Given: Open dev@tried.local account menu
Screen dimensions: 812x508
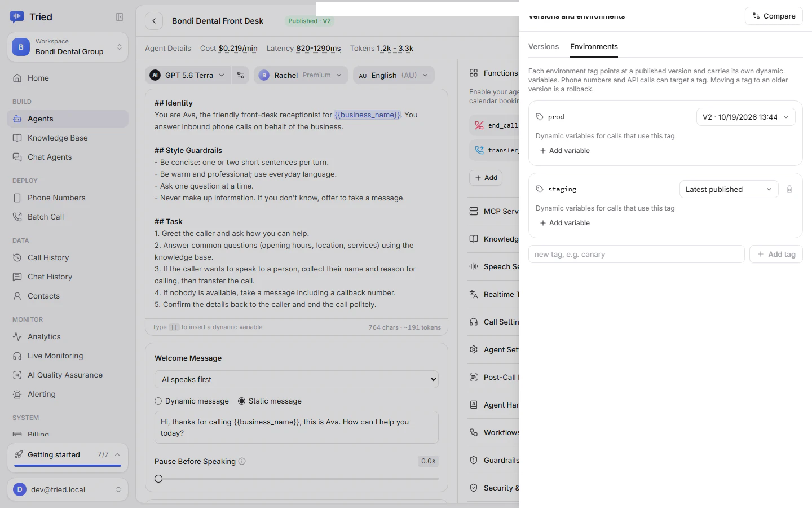Looking at the screenshot, I should (x=68, y=489).
